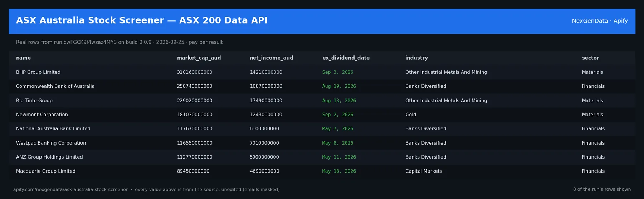
Task: Click market cap value 116550000000
Action: click(x=195, y=143)
